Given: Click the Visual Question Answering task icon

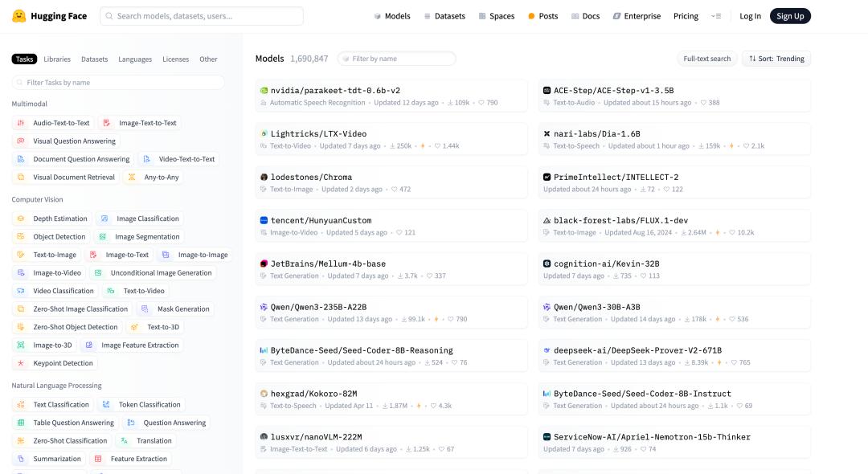Looking at the screenshot, I should (x=21, y=141).
